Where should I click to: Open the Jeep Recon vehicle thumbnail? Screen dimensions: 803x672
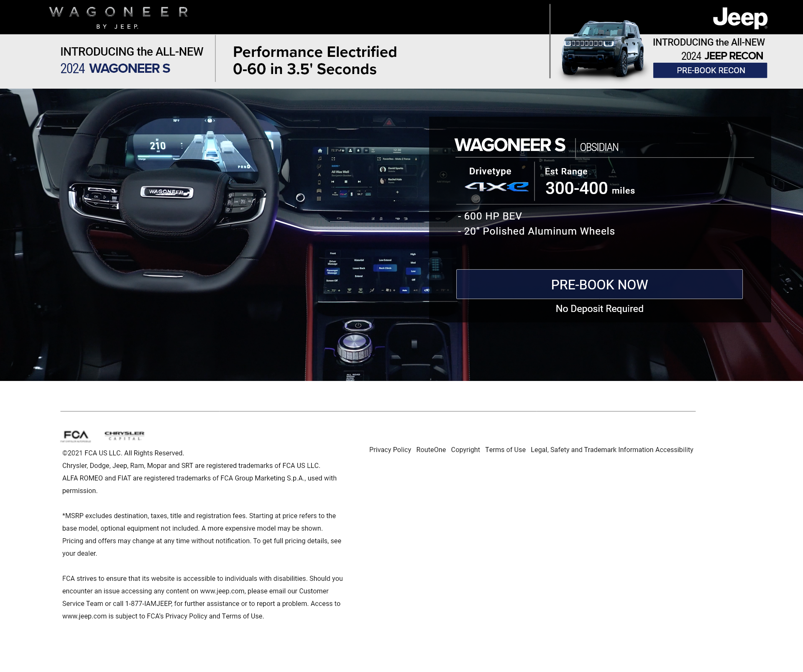[x=602, y=49]
